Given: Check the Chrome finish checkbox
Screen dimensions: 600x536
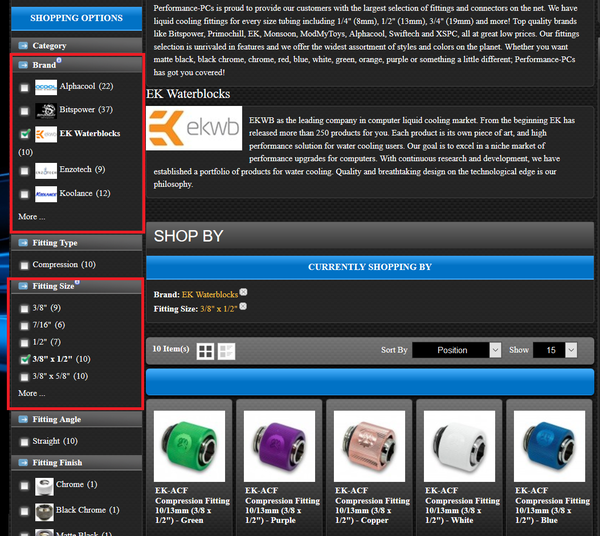Looking at the screenshot, I should [x=24, y=486].
